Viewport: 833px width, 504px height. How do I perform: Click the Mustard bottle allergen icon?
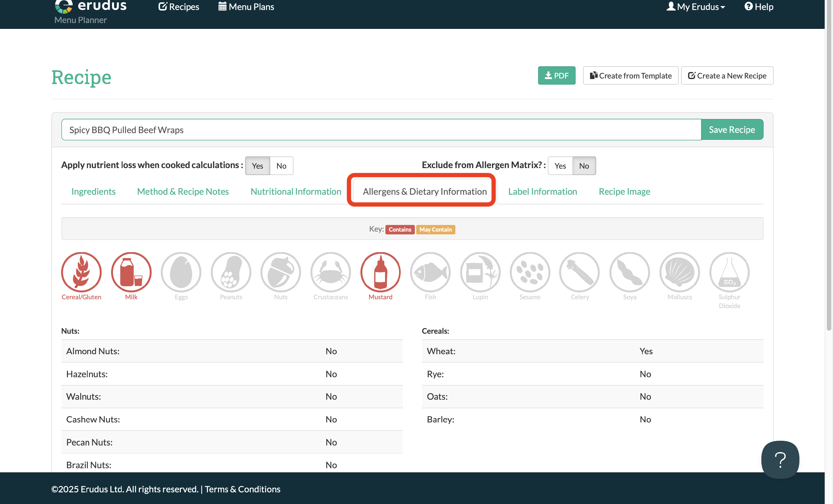(x=380, y=272)
